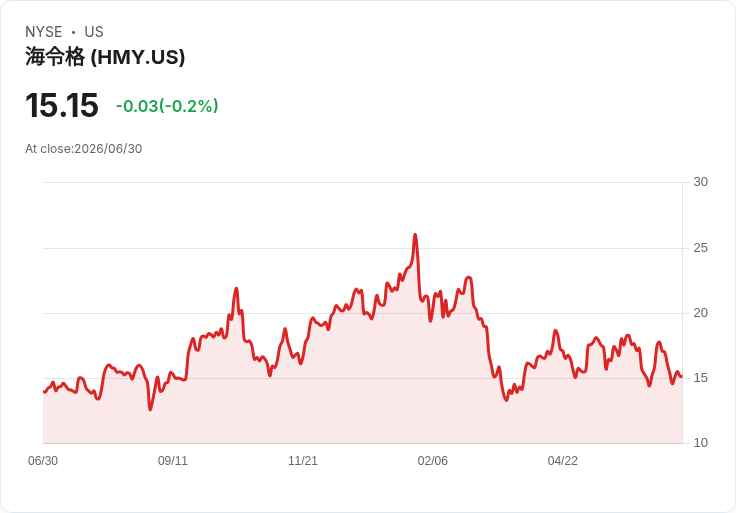Click the At close:2026/06/30 timestamp
The width and height of the screenshot is (736, 513).
tap(84, 149)
